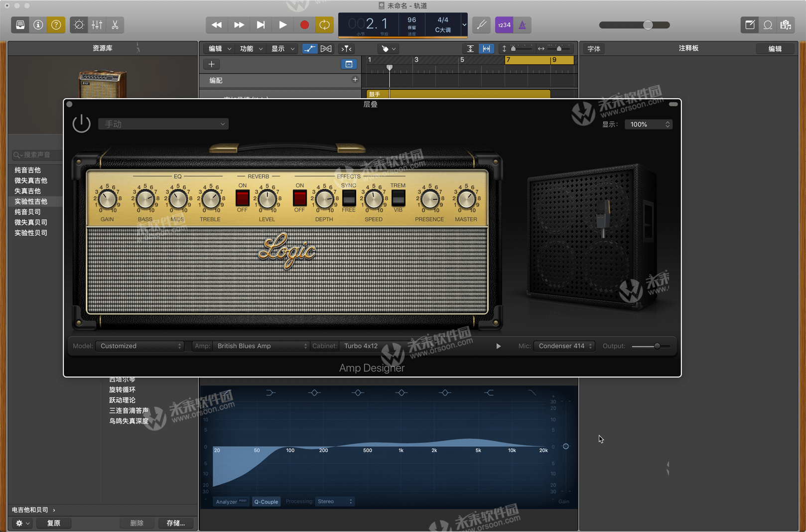Open the gear settings menu in library

tap(22, 523)
